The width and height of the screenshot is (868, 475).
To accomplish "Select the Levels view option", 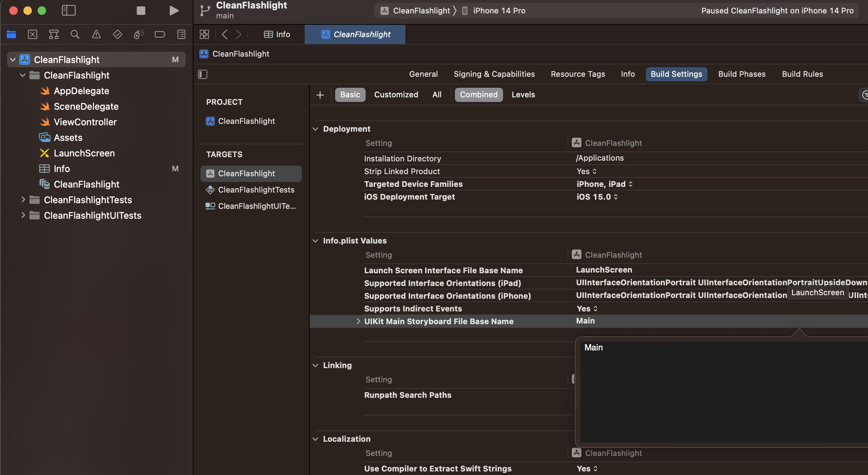I will click(523, 95).
